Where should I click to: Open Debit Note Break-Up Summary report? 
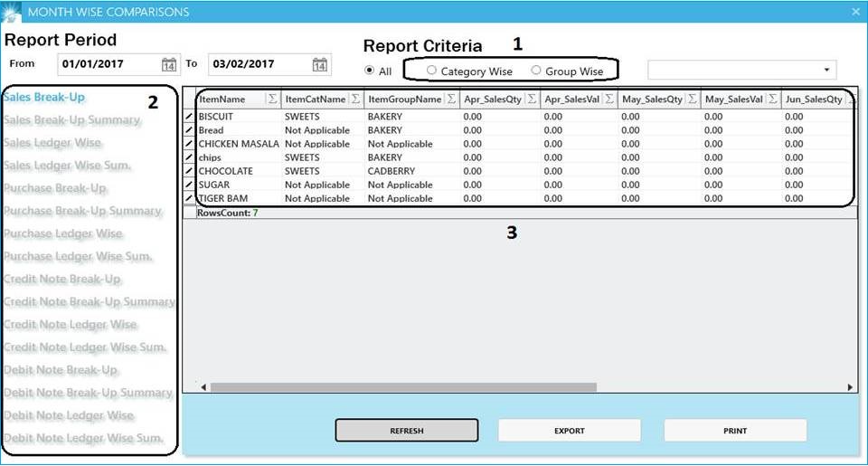pos(88,393)
